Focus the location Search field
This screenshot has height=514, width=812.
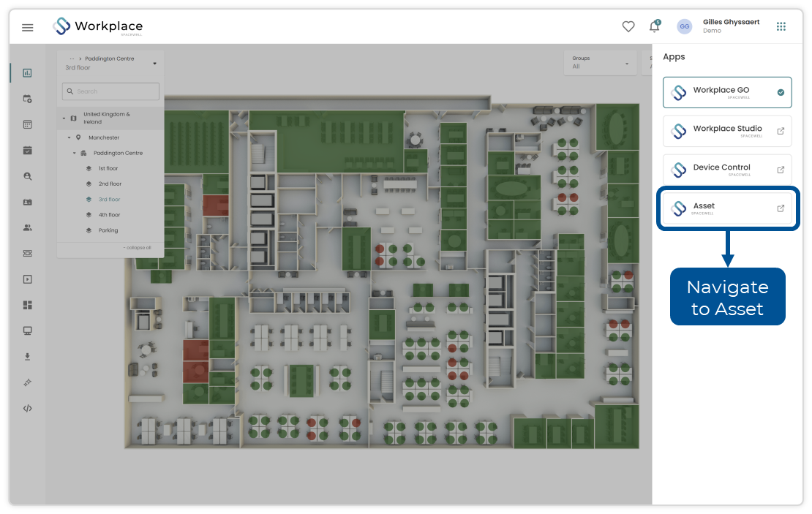pos(110,91)
